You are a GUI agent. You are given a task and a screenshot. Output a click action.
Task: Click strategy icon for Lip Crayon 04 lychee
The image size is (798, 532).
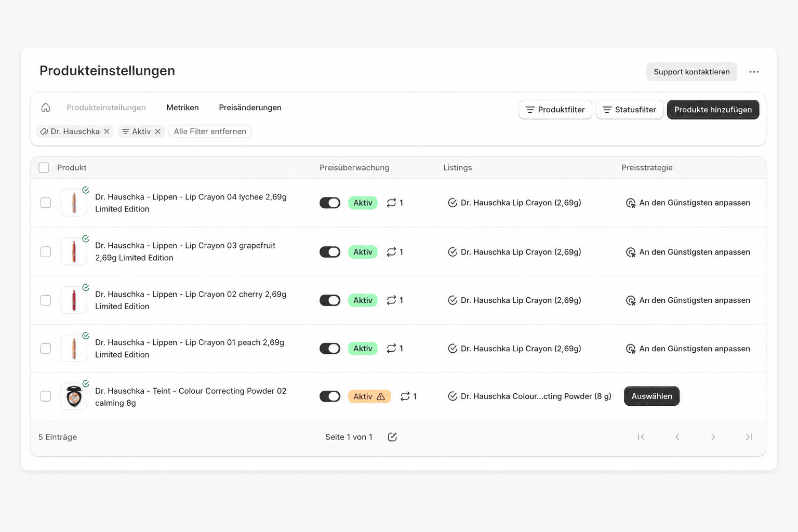tap(631, 203)
